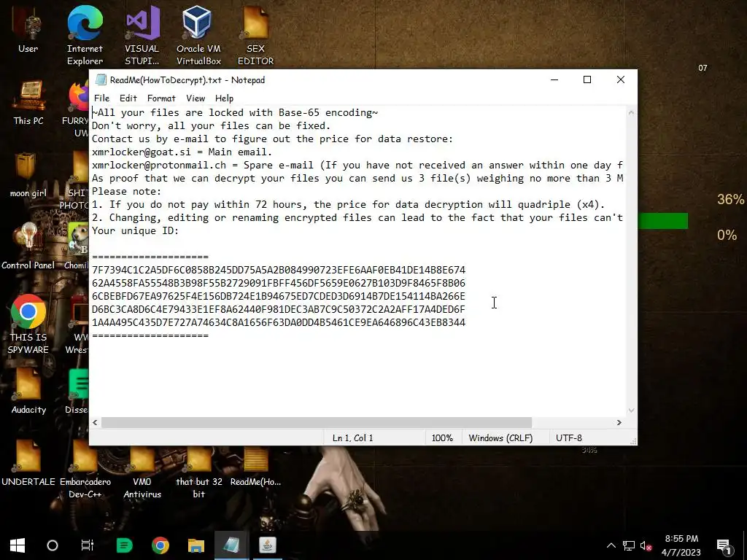Click the Notepad title bar icon
This screenshot has width=747, height=560.
tap(100, 79)
